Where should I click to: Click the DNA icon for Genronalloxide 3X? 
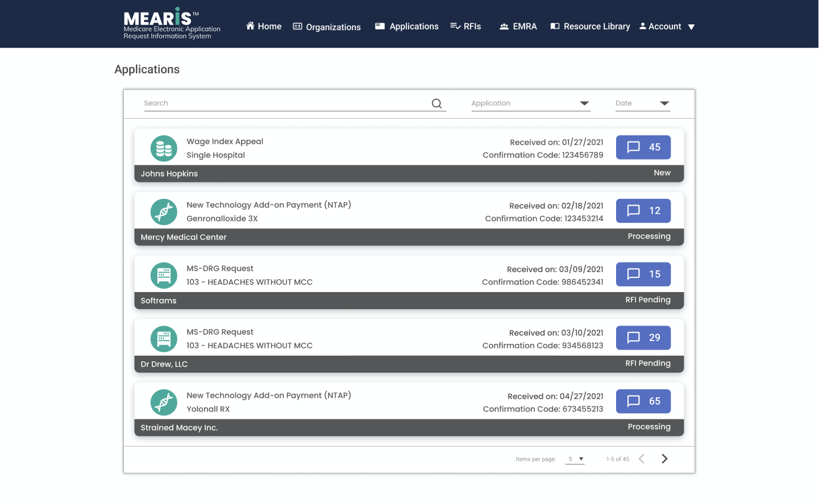coord(164,212)
